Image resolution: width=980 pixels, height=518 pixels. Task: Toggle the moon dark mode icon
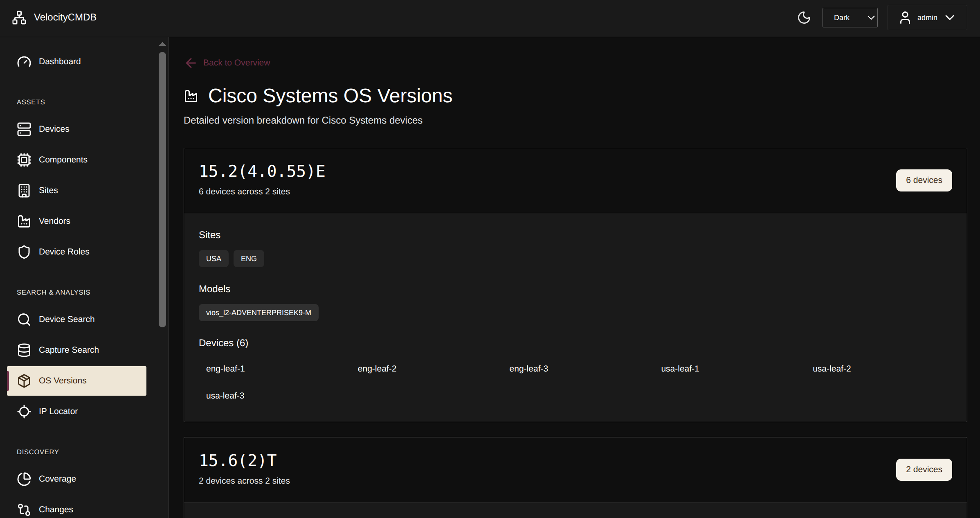pos(804,18)
